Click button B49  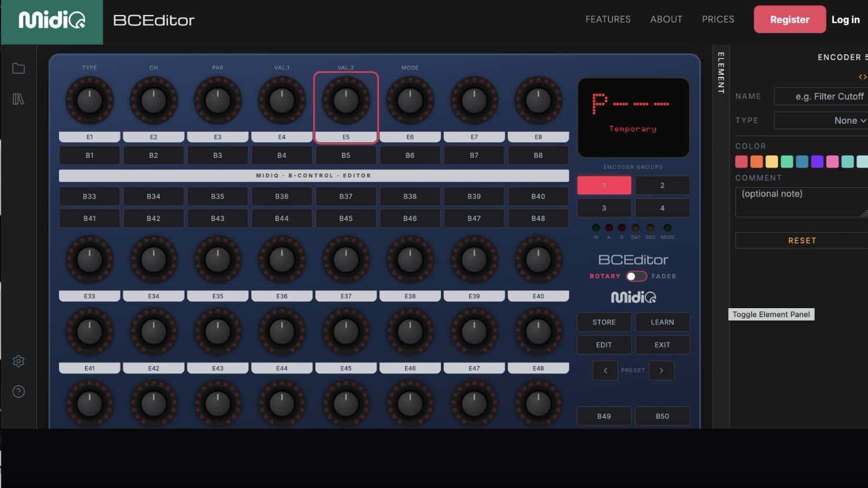(604, 416)
